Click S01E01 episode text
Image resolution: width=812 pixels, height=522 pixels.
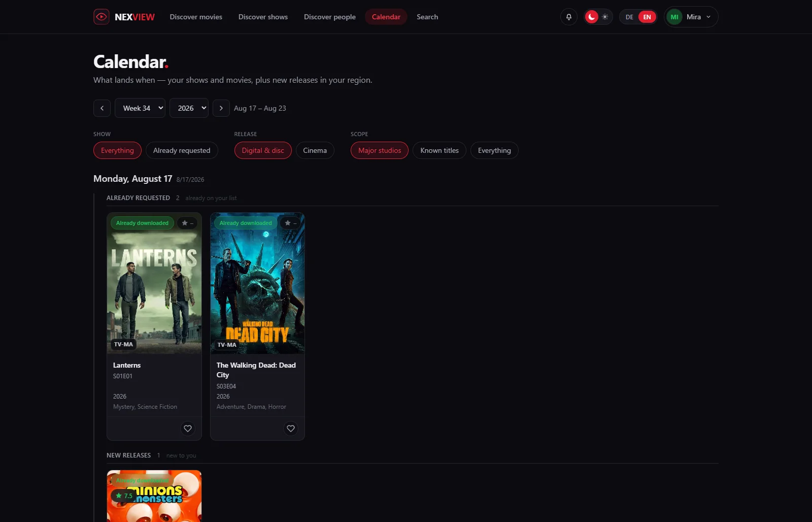(123, 376)
